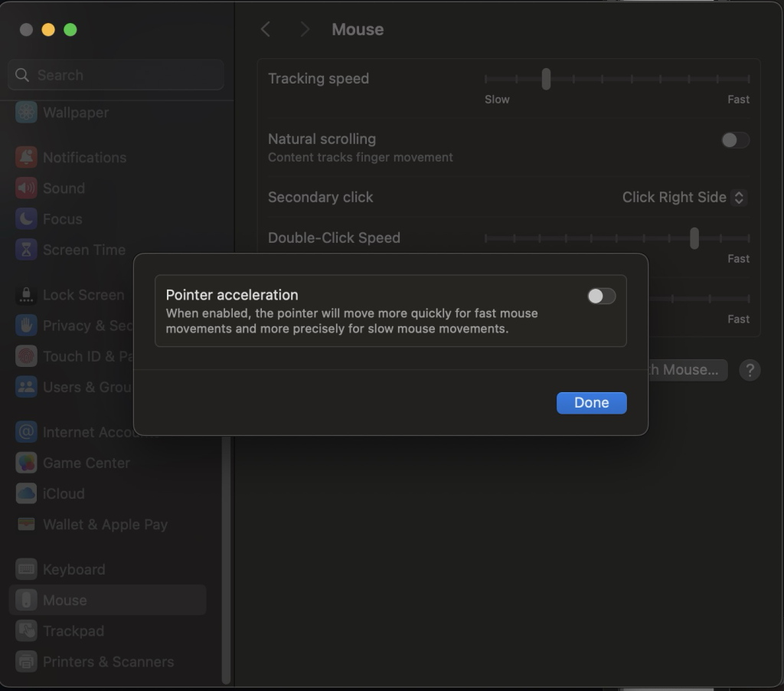
Task: Toggle the Natural scrolling switch
Action: pos(735,140)
